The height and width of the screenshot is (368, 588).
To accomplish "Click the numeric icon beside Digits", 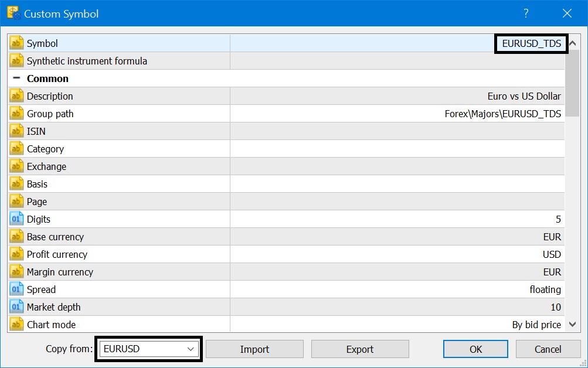I will tap(17, 219).
